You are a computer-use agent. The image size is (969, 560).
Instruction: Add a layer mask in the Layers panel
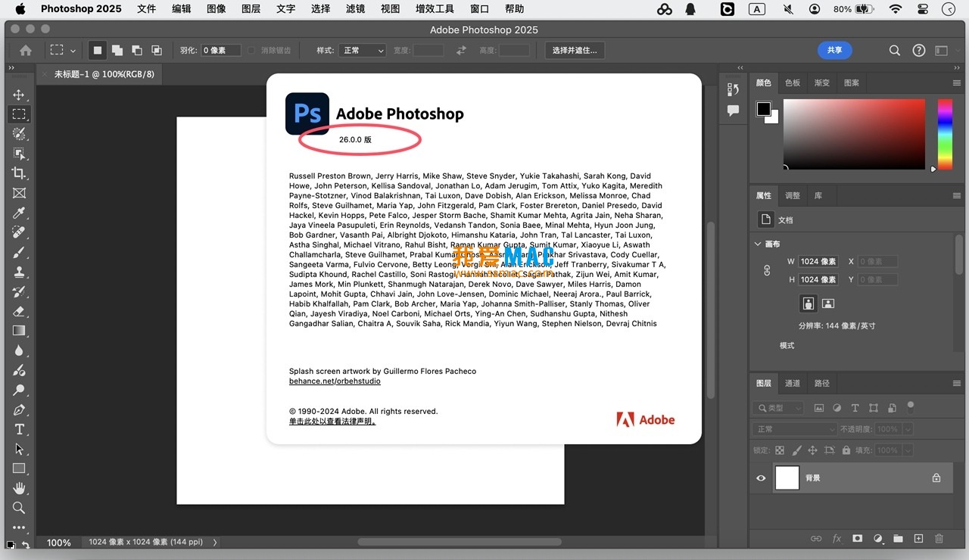coord(857,538)
